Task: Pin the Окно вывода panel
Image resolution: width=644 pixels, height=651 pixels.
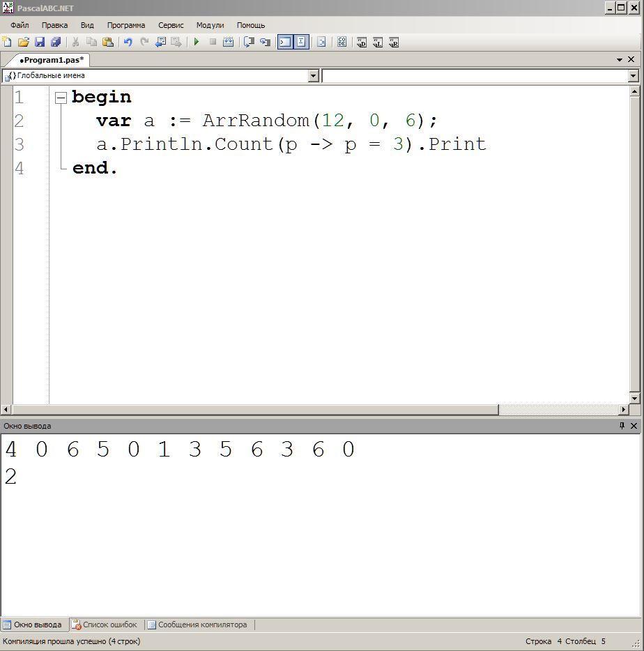Action: pyautogui.click(x=622, y=426)
